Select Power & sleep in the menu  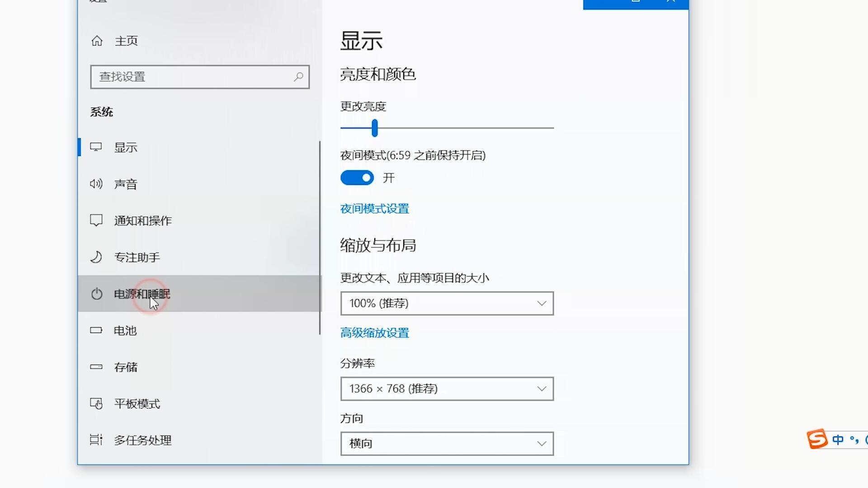pos(142,294)
